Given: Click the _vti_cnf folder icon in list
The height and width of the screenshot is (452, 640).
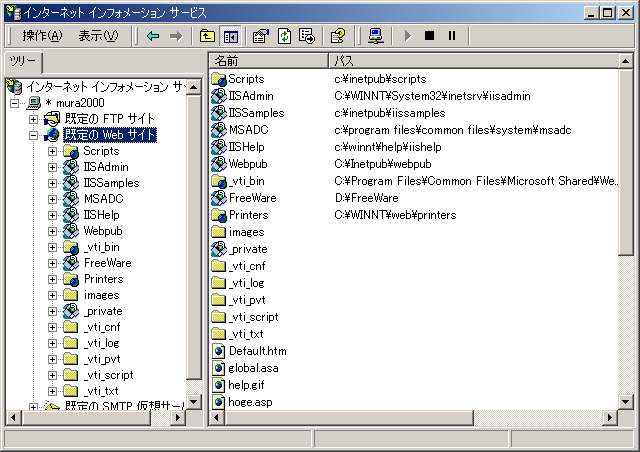Looking at the screenshot, I should click(219, 266).
